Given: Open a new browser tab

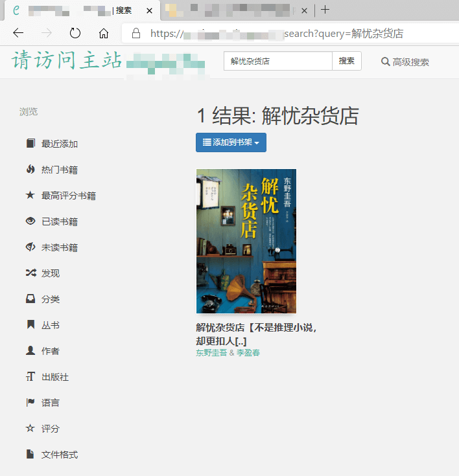Looking at the screenshot, I should tap(325, 10).
